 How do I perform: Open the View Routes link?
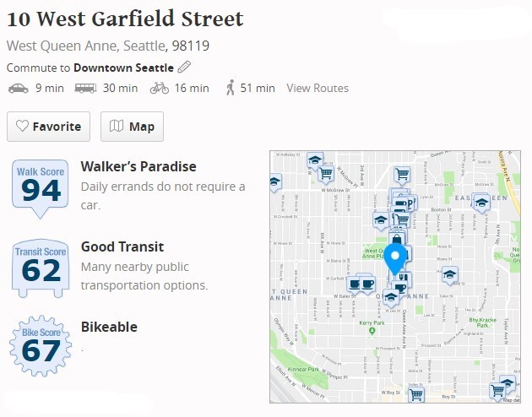[x=318, y=88]
